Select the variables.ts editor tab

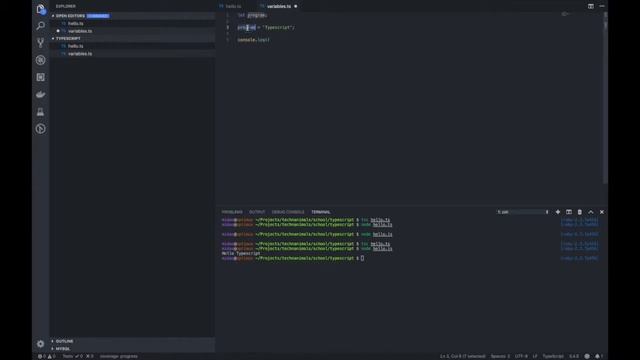pos(278,6)
